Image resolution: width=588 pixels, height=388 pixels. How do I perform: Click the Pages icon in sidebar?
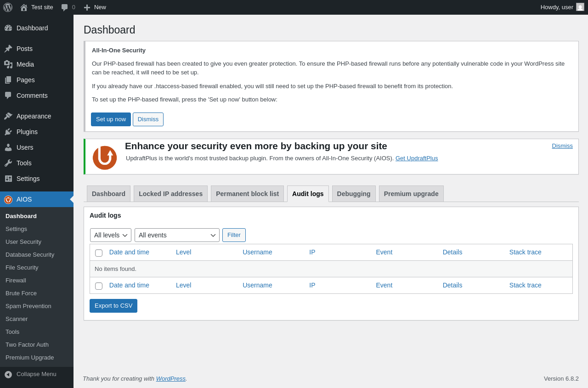[x=8, y=80]
